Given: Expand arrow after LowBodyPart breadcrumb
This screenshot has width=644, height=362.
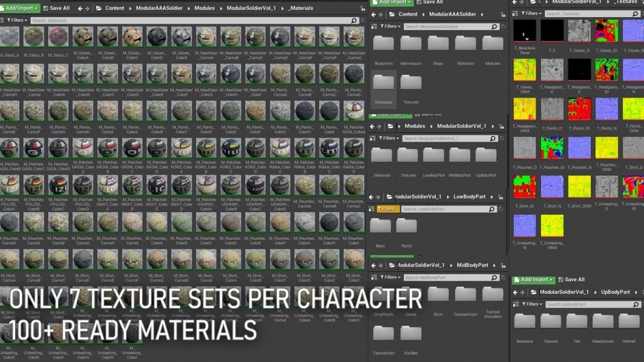Looking at the screenshot, I should pos(492,197).
